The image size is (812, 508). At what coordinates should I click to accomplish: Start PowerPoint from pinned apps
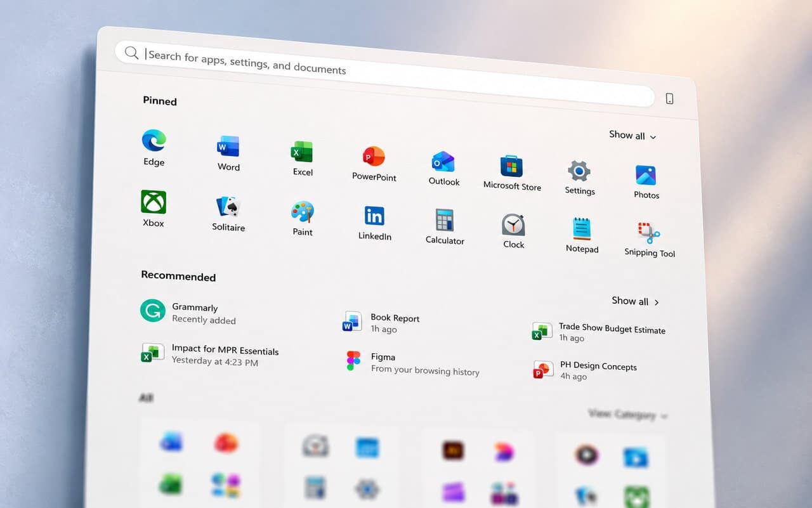pyautogui.click(x=374, y=157)
